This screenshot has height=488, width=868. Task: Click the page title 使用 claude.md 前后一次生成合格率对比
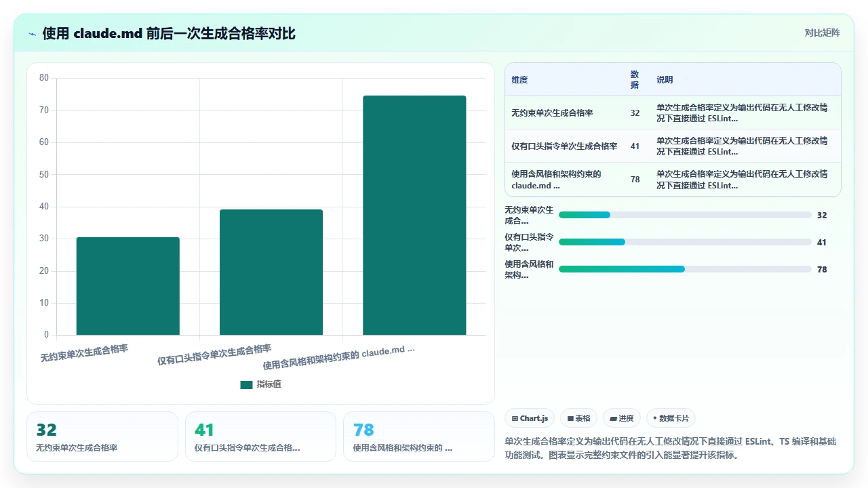pyautogui.click(x=169, y=33)
